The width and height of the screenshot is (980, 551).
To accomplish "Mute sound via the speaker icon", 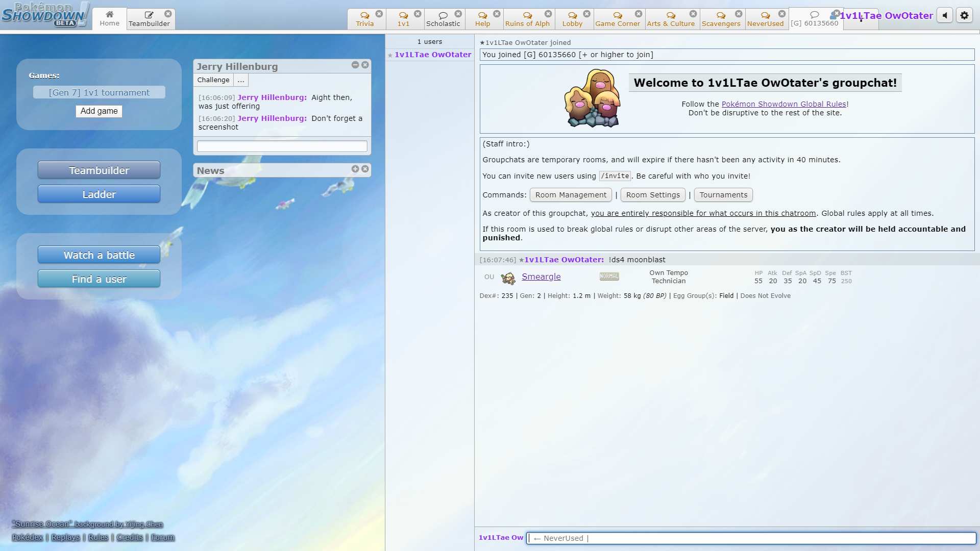I will tap(945, 15).
